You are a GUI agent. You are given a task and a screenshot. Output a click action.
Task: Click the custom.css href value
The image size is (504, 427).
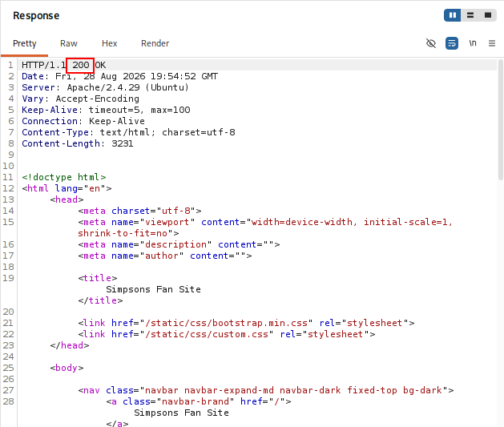point(207,334)
